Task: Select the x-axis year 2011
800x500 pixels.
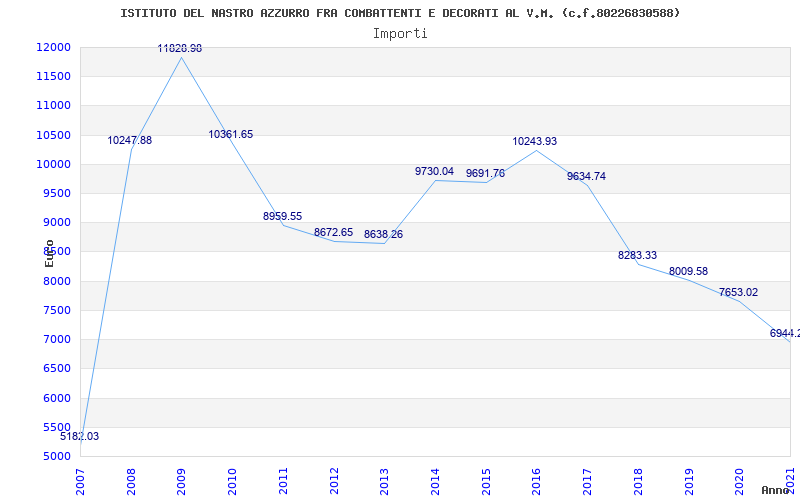Action: coord(283,481)
